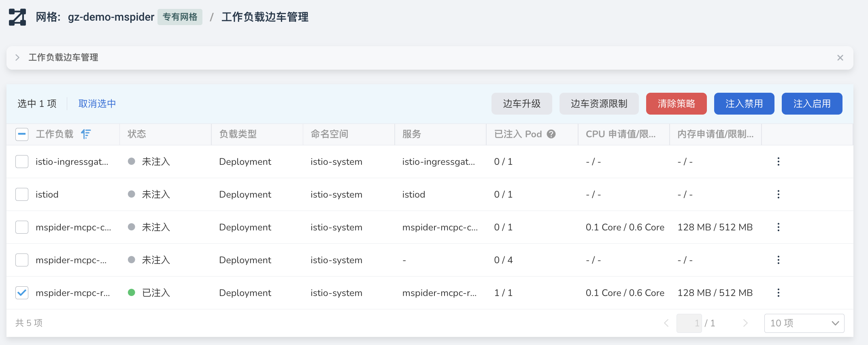Open 边车资源限制 settings
This screenshot has height=345, width=868.
(x=599, y=104)
